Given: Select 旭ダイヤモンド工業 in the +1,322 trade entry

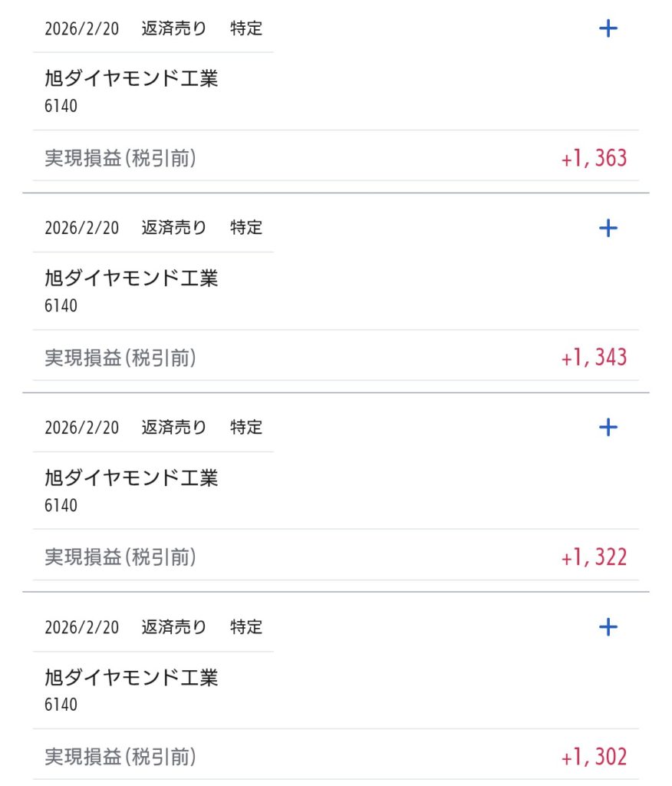Looking at the screenshot, I should pos(131,477).
